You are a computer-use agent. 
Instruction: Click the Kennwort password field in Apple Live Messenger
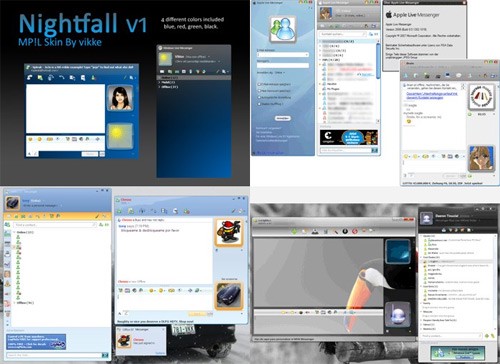pyautogui.click(x=283, y=66)
